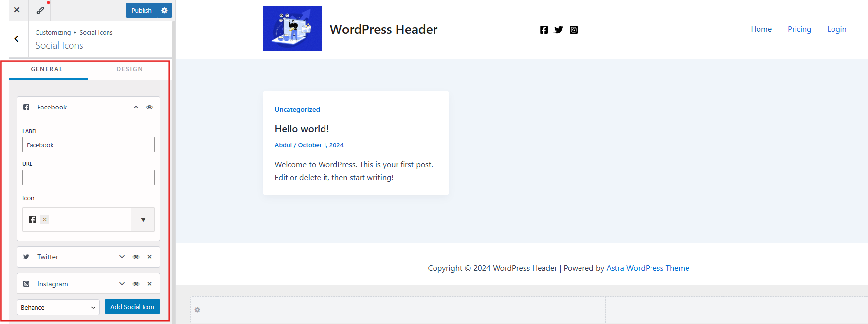Open Publish settings gear icon
The image size is (868, 324).
164,10
